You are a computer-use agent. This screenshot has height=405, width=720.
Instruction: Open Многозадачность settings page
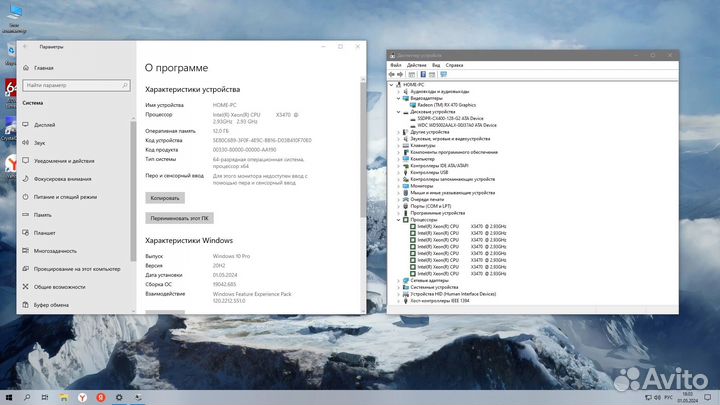pos(55,251)
